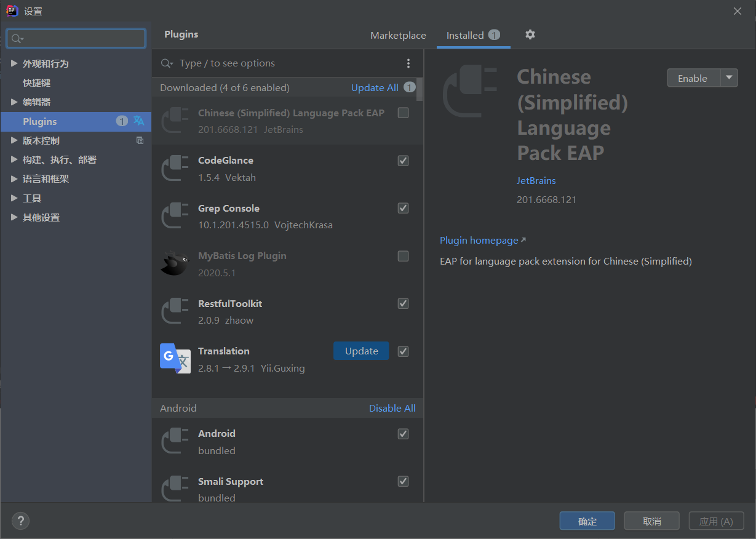
Task: Click the JetBrains vendor link
Action: [536, 180]
